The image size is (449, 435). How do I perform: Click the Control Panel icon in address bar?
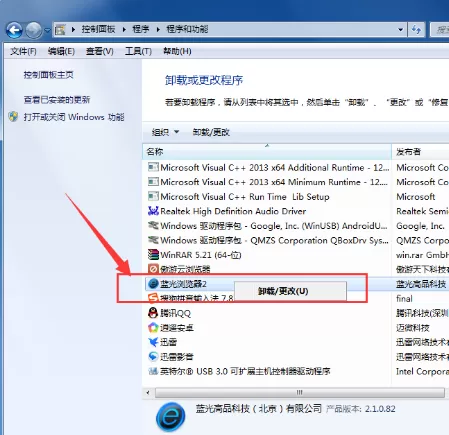[x=60, y=30]
